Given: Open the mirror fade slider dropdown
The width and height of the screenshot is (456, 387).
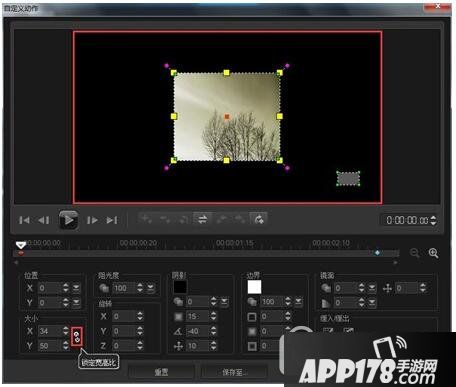Looking at the screenshot, I should [372, 302].
